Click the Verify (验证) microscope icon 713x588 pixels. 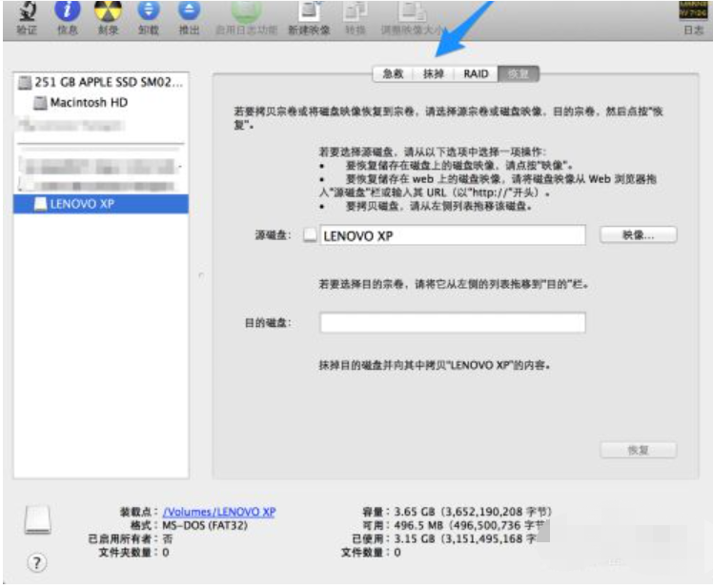(x=27, y=11)
